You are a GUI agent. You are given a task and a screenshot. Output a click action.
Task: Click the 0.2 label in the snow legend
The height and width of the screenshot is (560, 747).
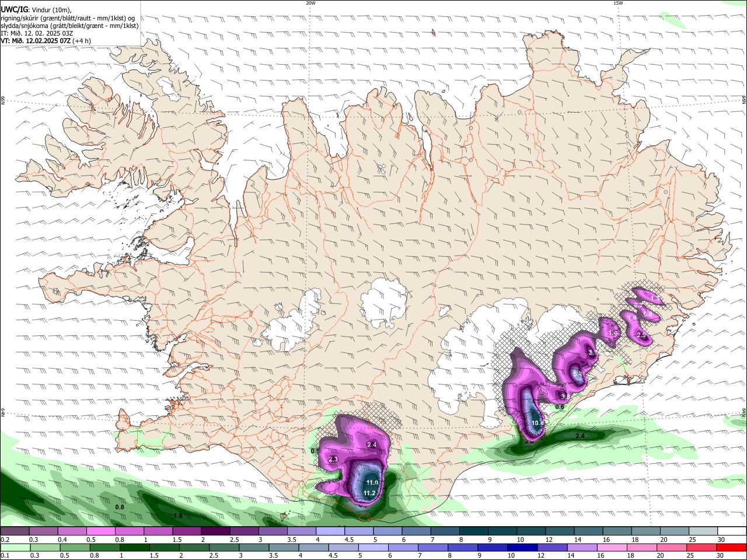4,540
